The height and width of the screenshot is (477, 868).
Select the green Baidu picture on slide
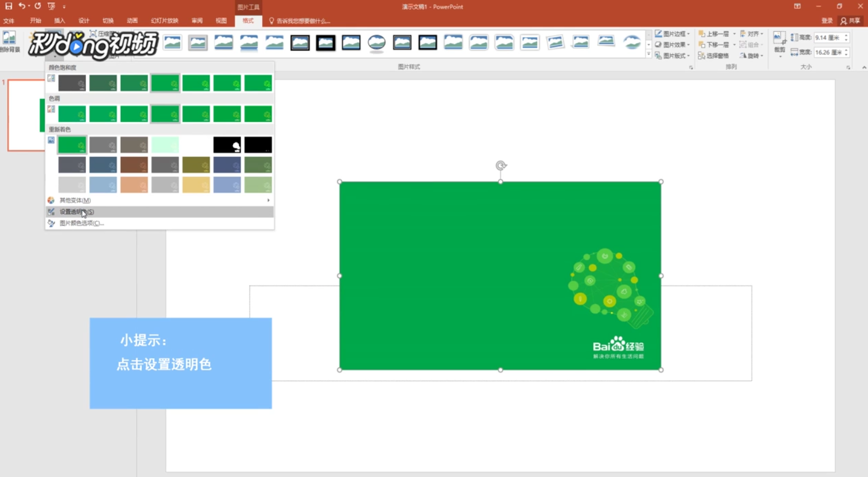click(500, 276)
